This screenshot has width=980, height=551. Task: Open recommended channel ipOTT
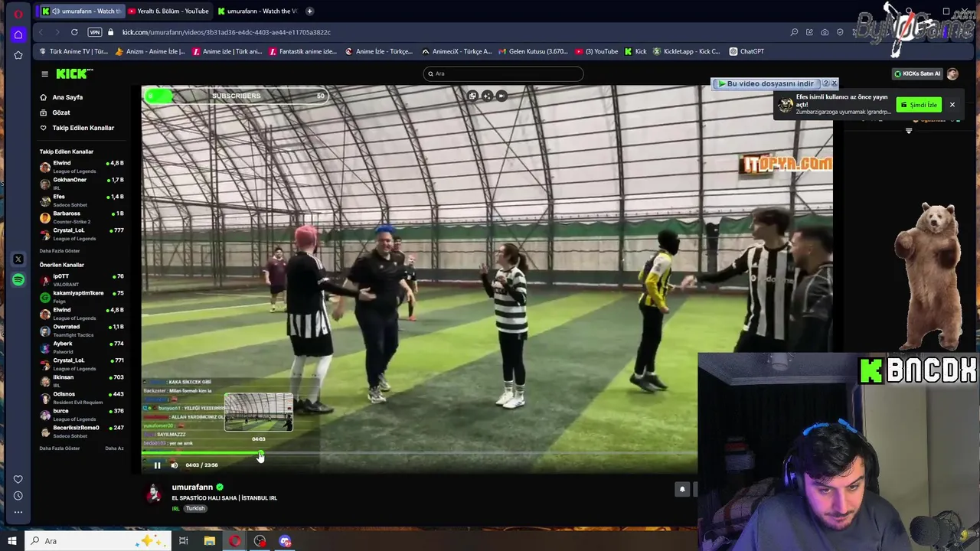(82, 279)
